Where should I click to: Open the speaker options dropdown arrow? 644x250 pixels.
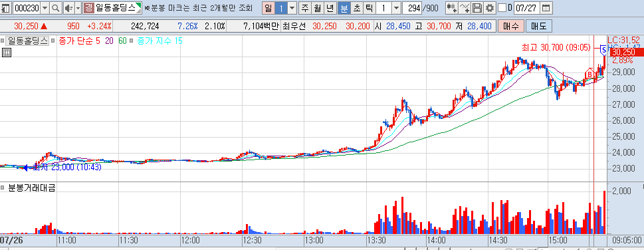pos(78,8)
